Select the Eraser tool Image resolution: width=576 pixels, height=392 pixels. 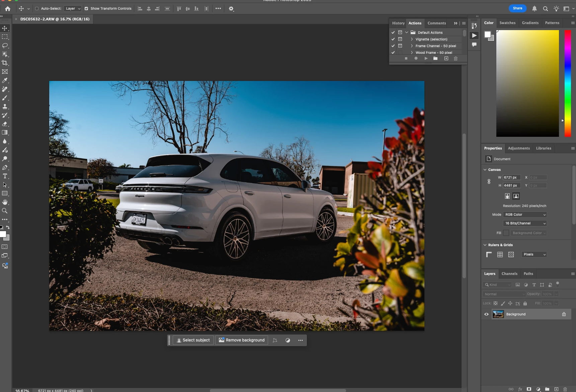5,124
